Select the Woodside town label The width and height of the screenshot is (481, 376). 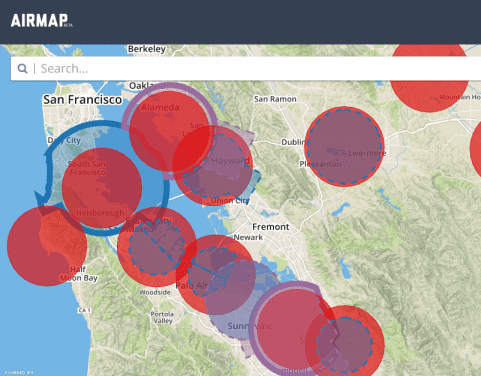tap(155, 292)
